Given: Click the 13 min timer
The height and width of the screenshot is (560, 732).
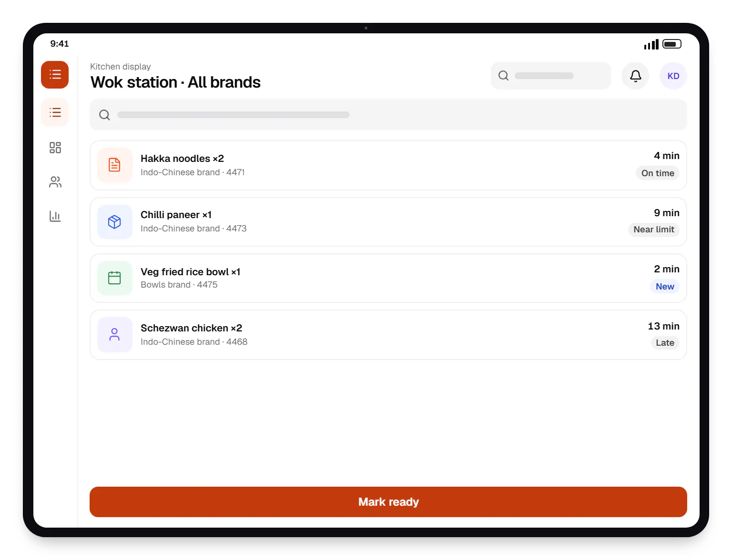Looking at the screenshot, I should point(663,326).
